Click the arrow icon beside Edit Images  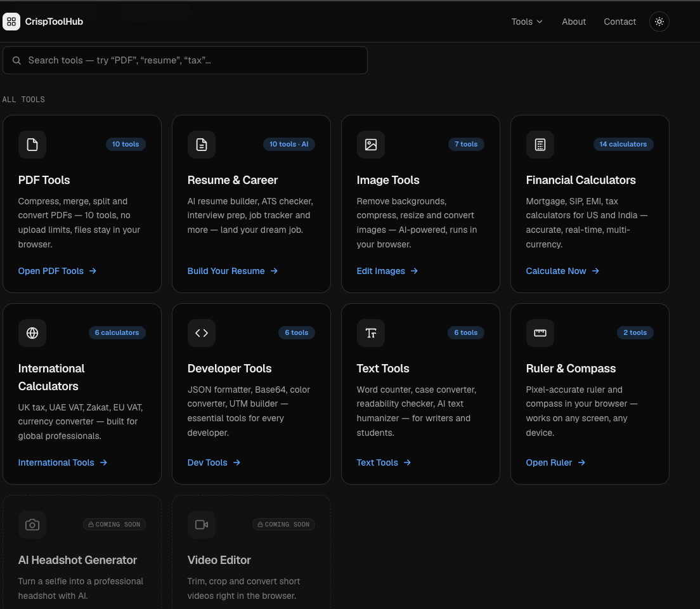click(414, 272)
